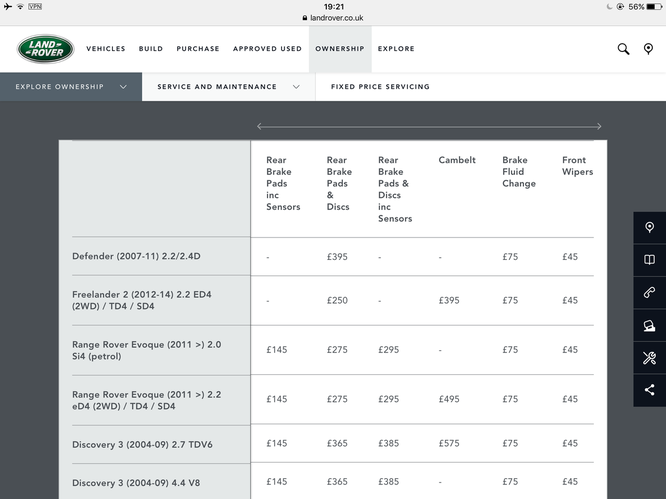The image size is (666, 499).
Task: Click the landrover.co.uk address bar
Action: coord(333,18)
